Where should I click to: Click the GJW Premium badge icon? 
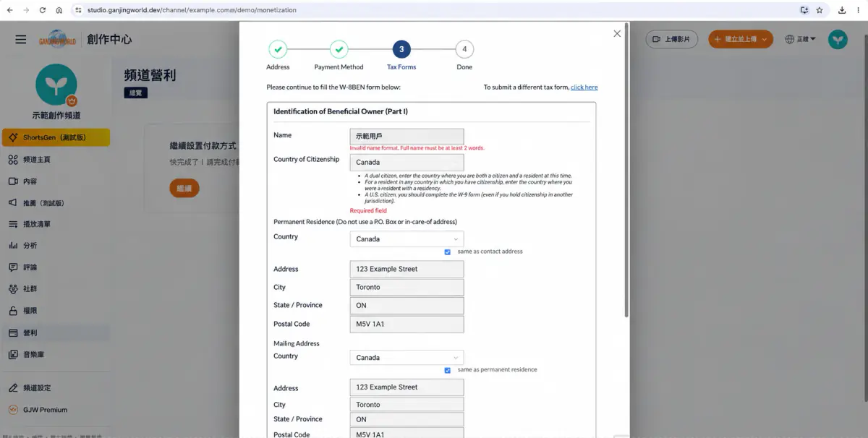[x=13, y=410]
